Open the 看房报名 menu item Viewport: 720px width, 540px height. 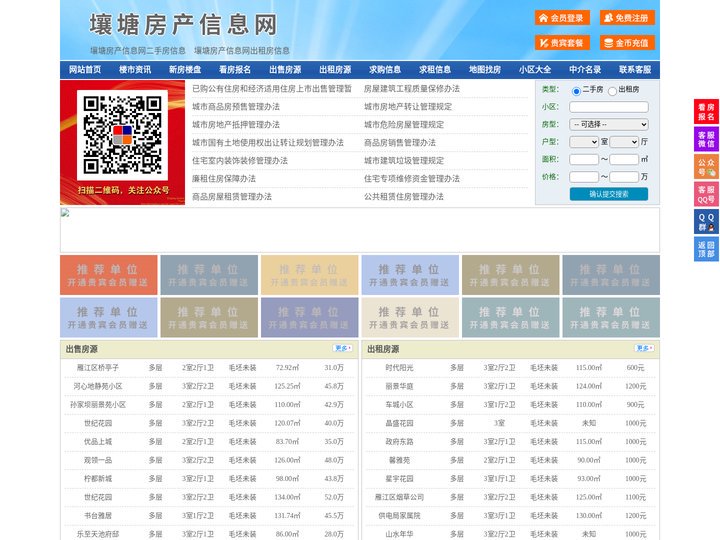(235, 70)
